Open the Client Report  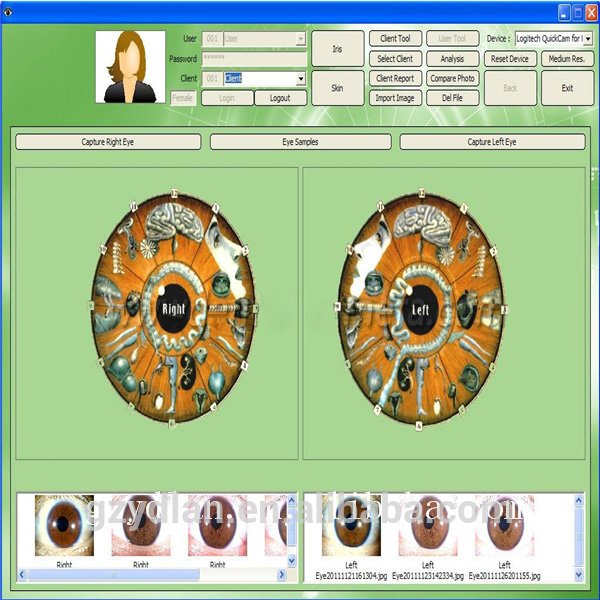pyautogui.click(x=395, y=78)
